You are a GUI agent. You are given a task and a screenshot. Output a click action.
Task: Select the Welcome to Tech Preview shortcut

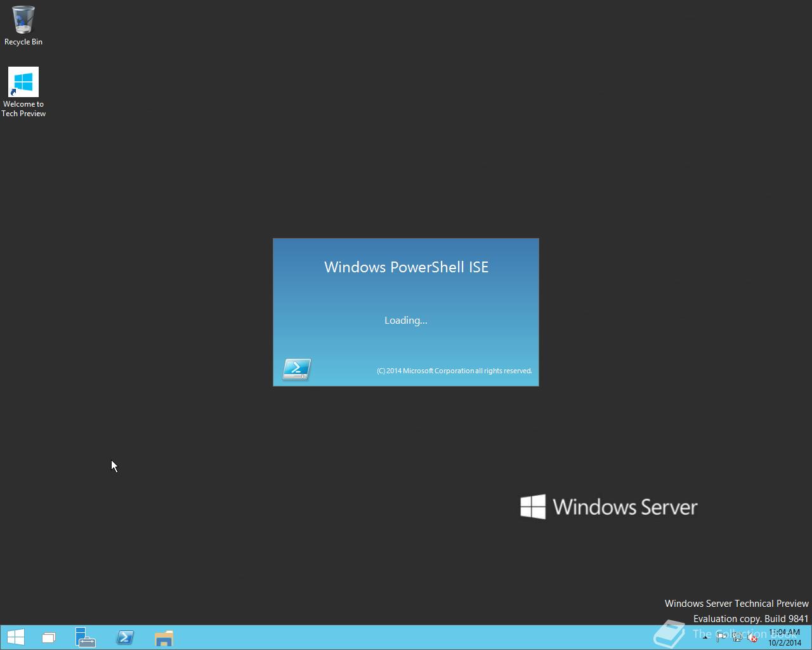tap(23, 93)
